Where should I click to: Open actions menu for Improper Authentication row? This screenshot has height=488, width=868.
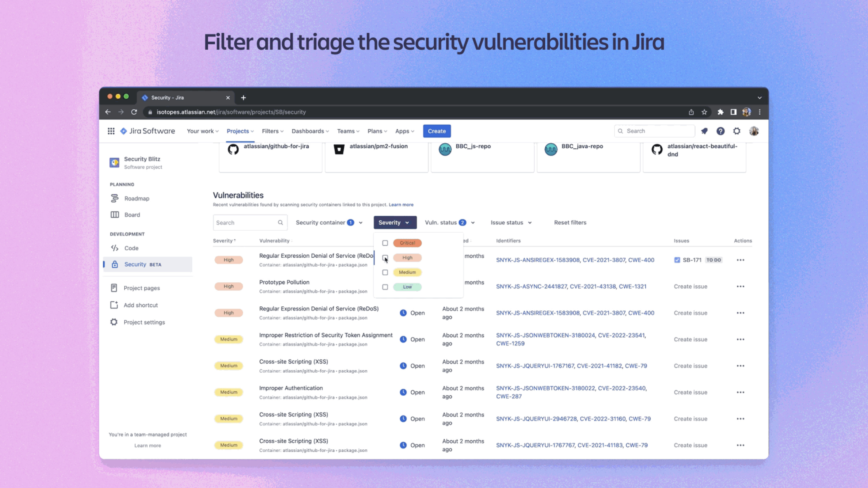click(740, 392)
